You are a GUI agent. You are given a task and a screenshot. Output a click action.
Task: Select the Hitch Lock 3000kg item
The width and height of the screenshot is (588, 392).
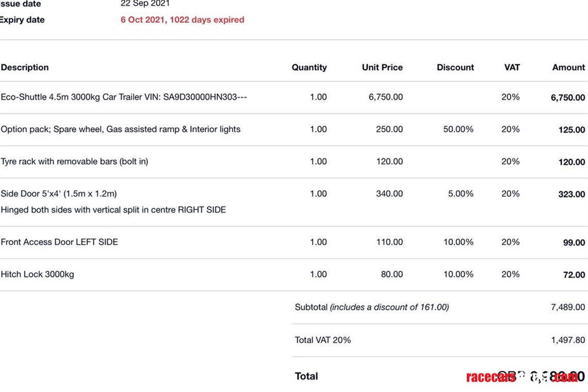click(37, 274)
